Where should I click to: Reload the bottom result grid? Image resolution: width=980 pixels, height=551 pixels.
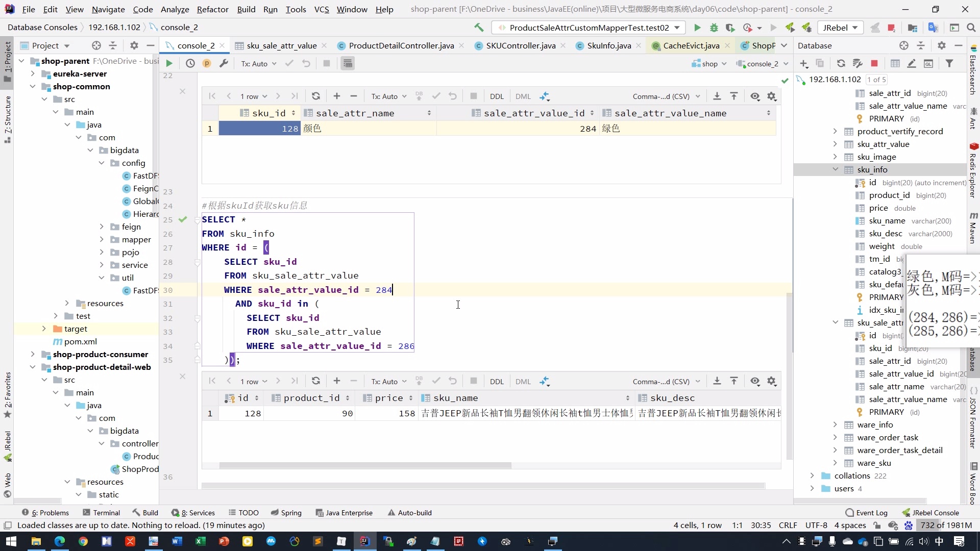click(316, 381)
